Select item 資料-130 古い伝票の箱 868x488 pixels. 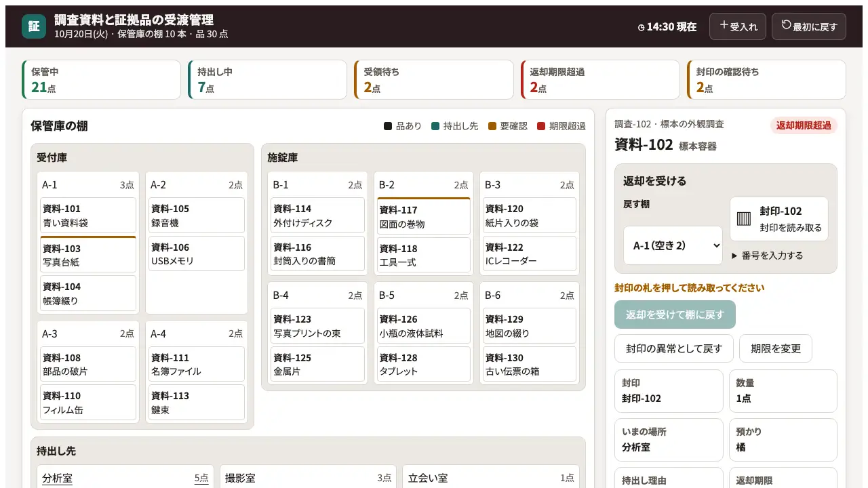pyautogui.click(x=530, y=364)
